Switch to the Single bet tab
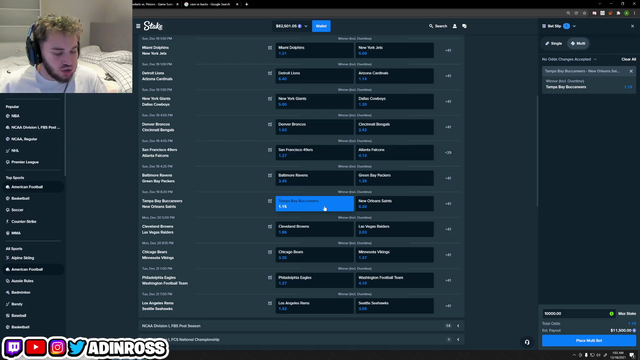Viewport: 640px width, 360px height. 554,43
